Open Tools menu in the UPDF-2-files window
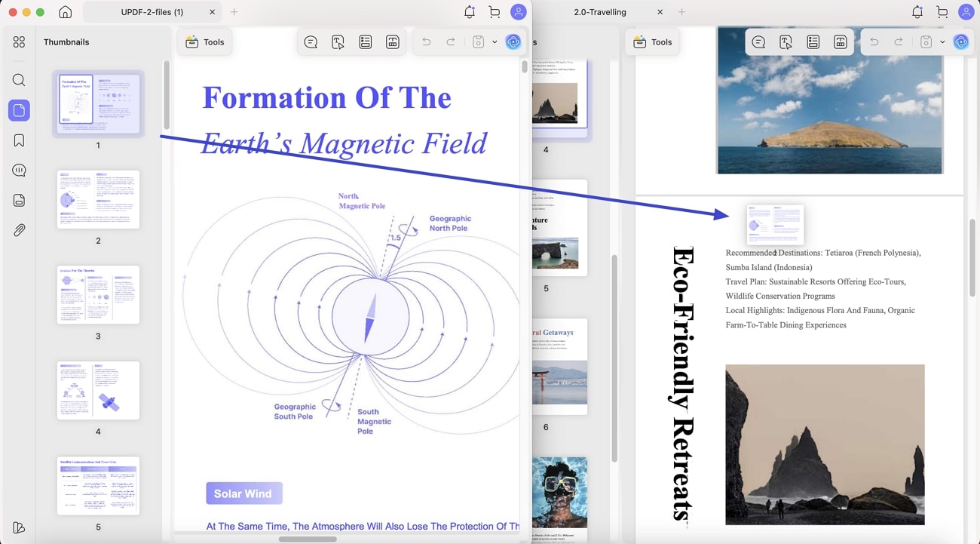This screenshot has width=980, height=544. 205,42
